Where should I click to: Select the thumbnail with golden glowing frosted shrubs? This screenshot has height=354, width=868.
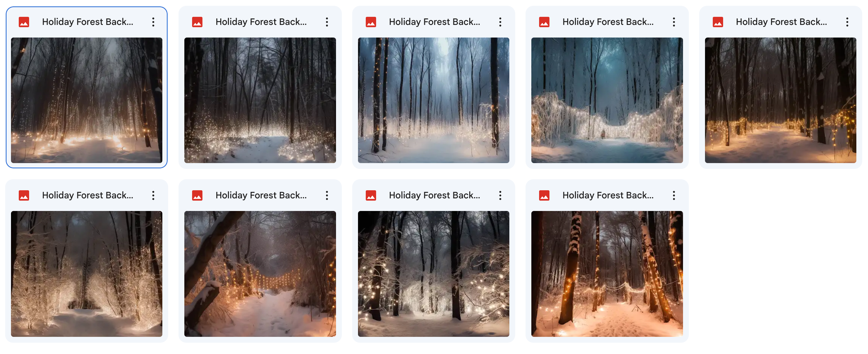coord(87,274)
